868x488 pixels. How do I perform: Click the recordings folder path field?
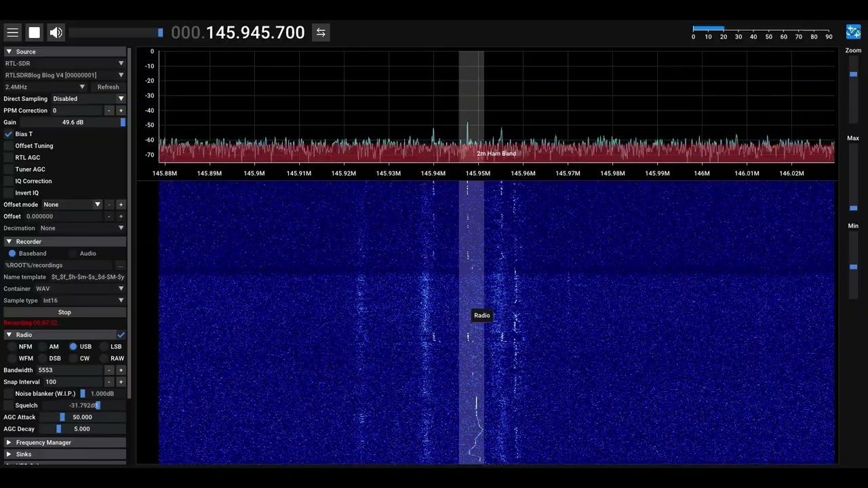pos(58,265)
